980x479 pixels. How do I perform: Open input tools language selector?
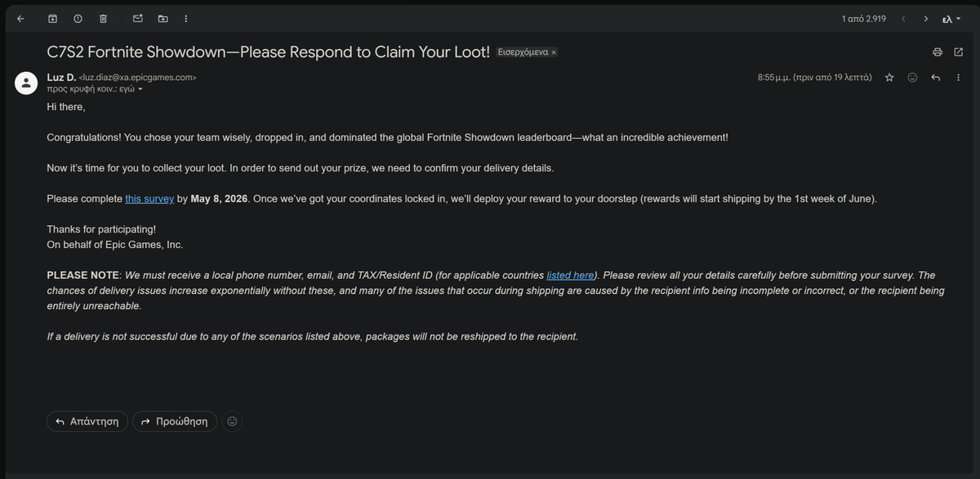coord(951,18)
